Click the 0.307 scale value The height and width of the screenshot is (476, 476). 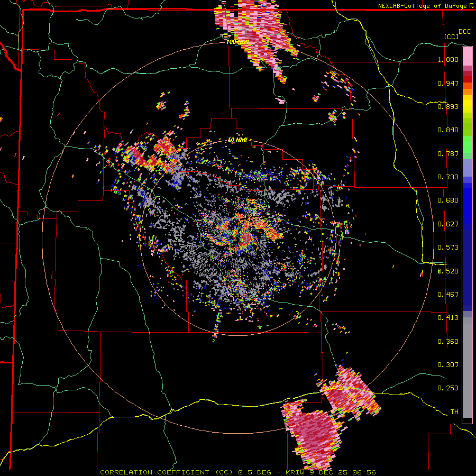click(448, 365)
